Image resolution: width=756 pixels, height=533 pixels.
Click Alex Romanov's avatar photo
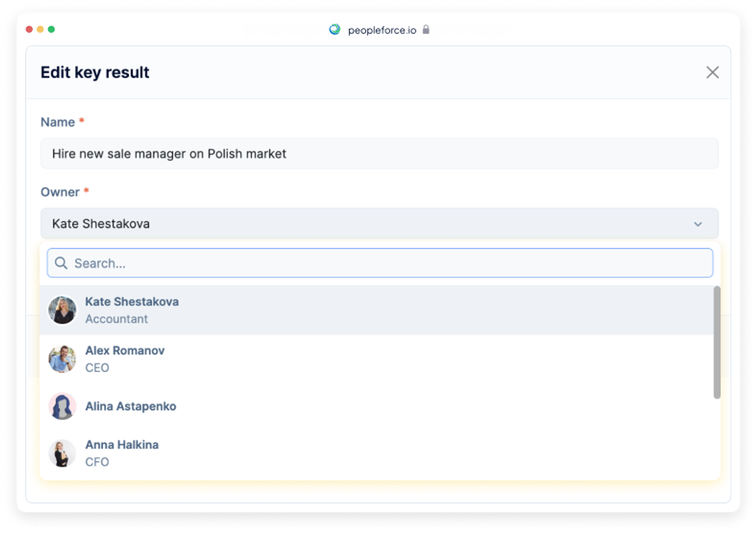point(62,359)
